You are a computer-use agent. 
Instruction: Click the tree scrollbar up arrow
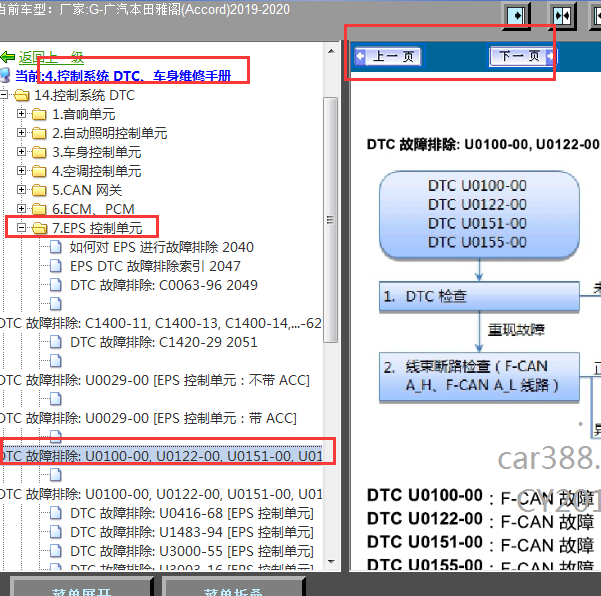point(331,51)
